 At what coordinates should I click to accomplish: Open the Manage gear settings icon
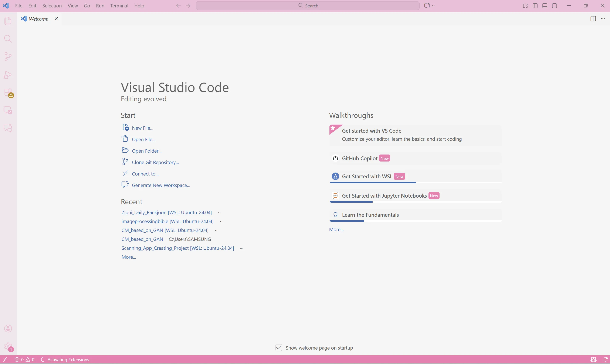click(8, 346)
